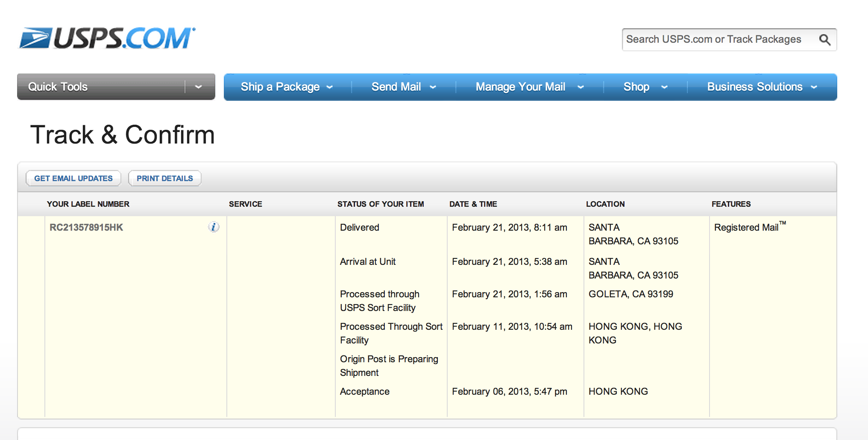Expand the Ship a Package menu arrow

tap(330, 87)
